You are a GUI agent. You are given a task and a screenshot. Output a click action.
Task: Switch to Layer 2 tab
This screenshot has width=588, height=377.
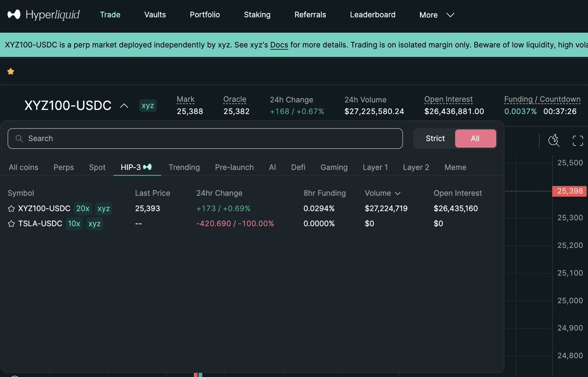(416, 167)
